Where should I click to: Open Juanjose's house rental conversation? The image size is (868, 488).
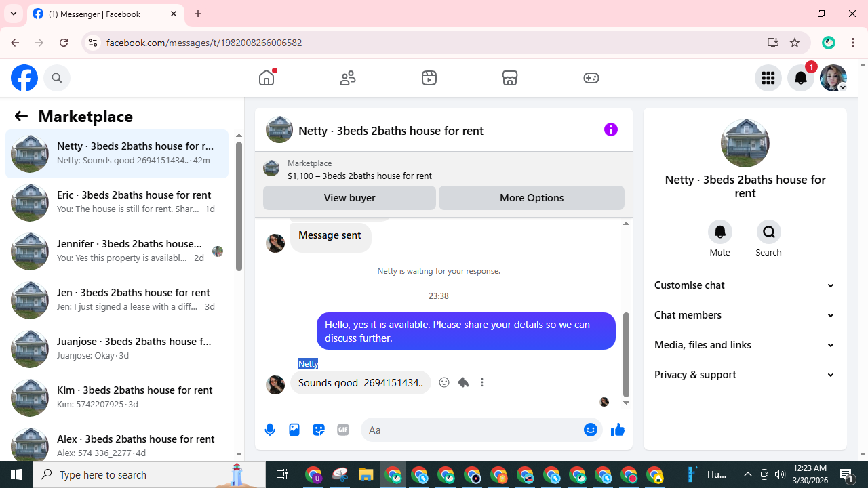(x=117, y=348)
